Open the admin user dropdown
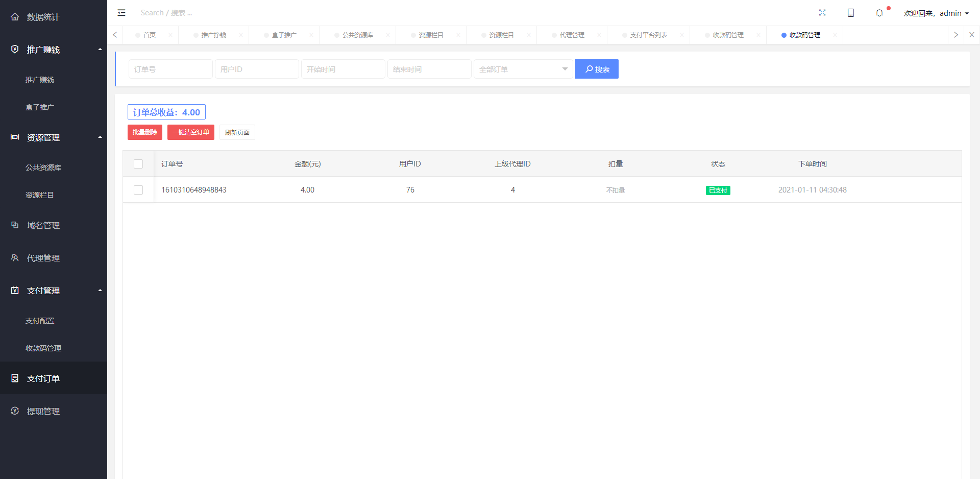Image resolution: width=980 pixels, height=479 pixels. coord(936,13)
